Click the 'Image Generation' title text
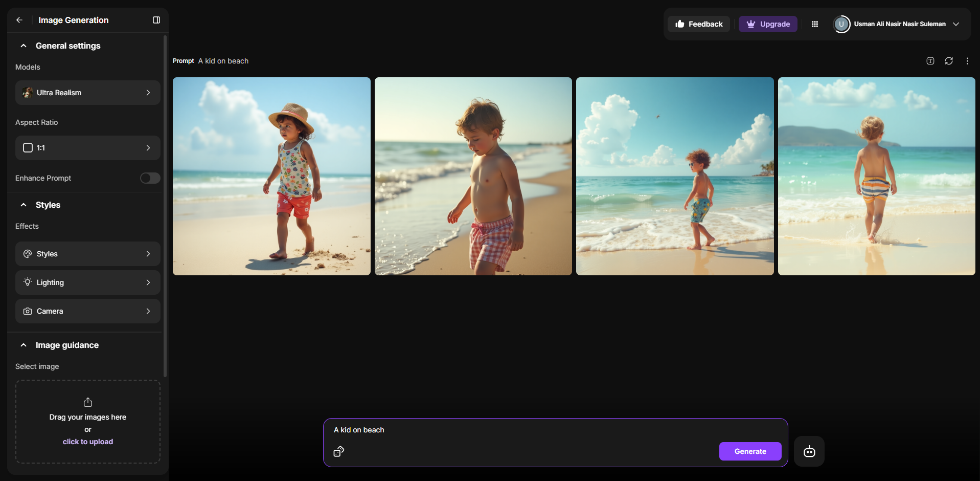The height and width of the screenshot is (481, 980). [74, 20]
